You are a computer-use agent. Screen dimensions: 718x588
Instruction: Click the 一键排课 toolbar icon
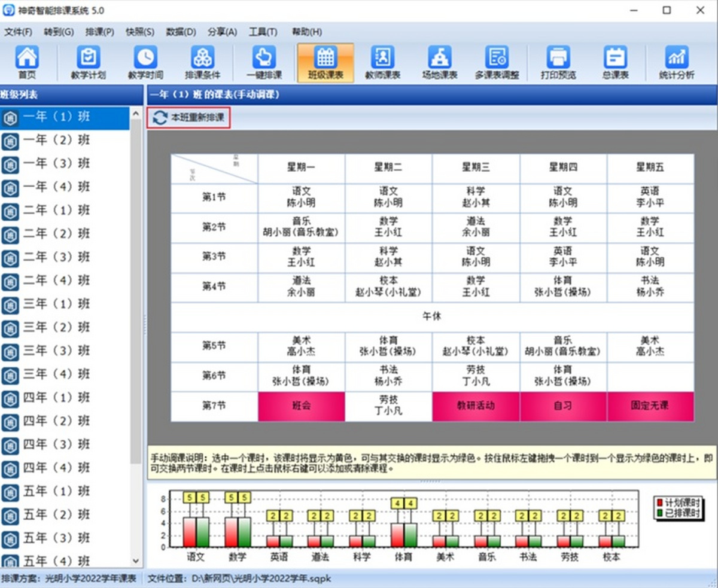coord(264,63)
